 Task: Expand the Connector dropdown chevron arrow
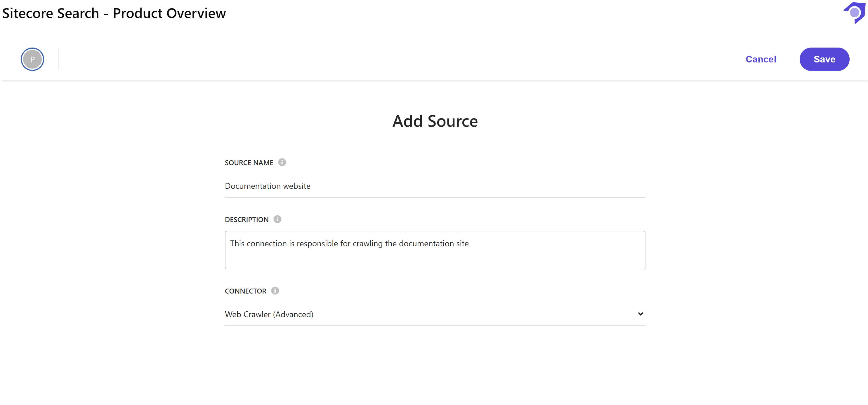pos(640,314)
